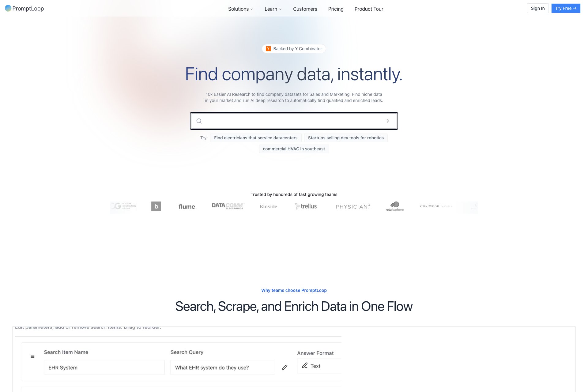Open the Product Tour link
The width and height of the screenshot is (588, 392).
click(369, 9)
